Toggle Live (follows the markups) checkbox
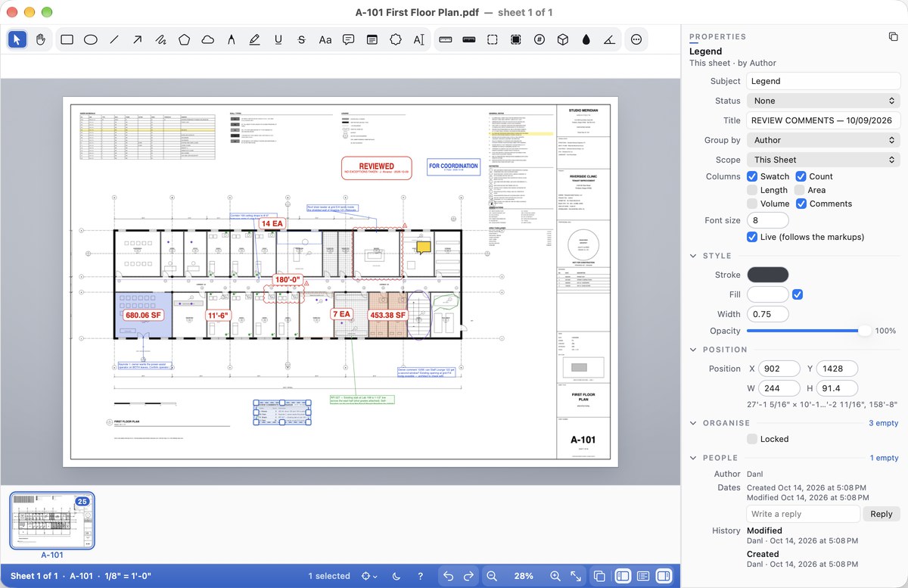This screenshot has height=588, width=908. pyautogui.click(x=752, y=237)
